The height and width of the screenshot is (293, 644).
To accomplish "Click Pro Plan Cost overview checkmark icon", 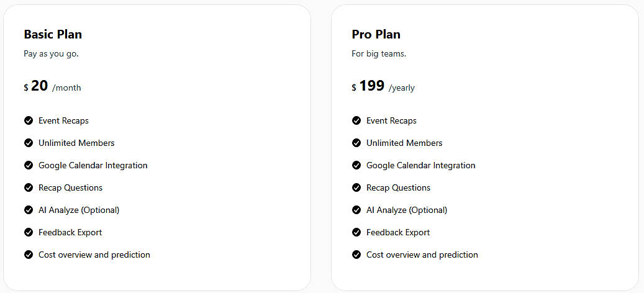I will [x=356, y=255].
